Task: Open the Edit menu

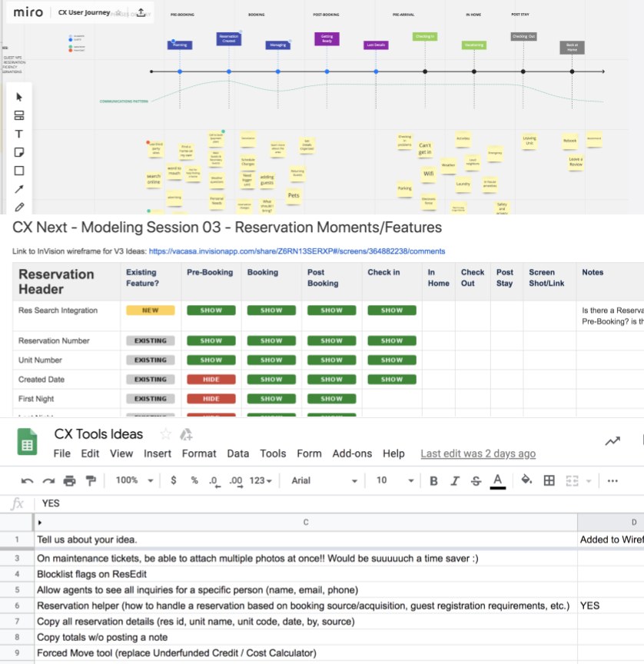Action: point(90,453)
